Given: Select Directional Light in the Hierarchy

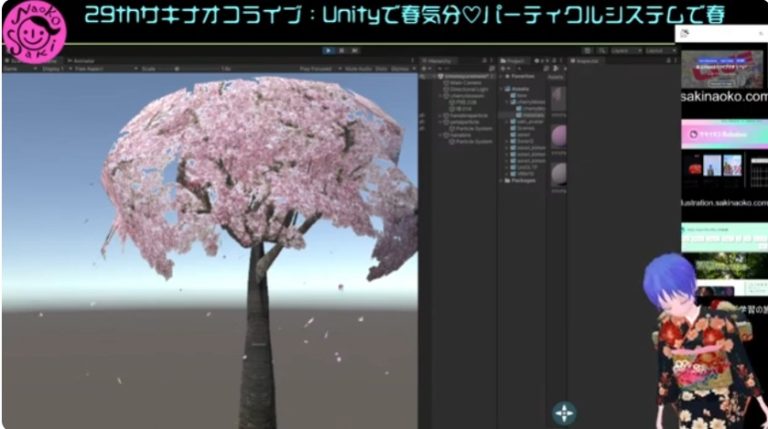Looking at the screenshot, I should point(466,90).
